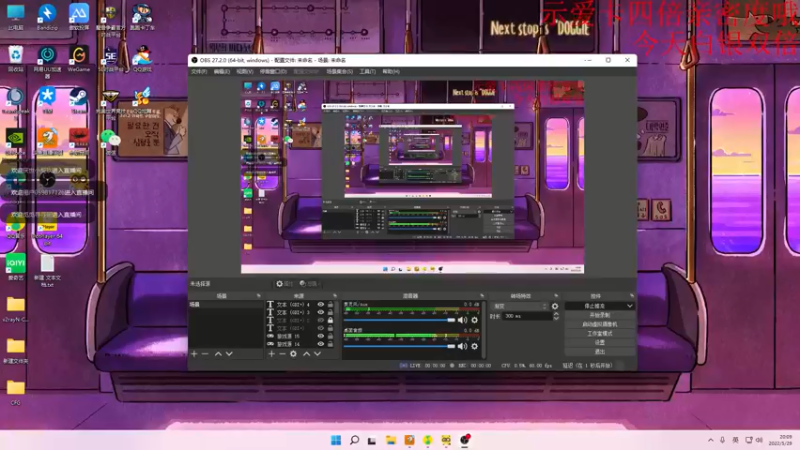Image resolution: width=800 pixels, height=450 pixels.
Task: Open WeChat desktop shortcut
Action: [110, 141]
